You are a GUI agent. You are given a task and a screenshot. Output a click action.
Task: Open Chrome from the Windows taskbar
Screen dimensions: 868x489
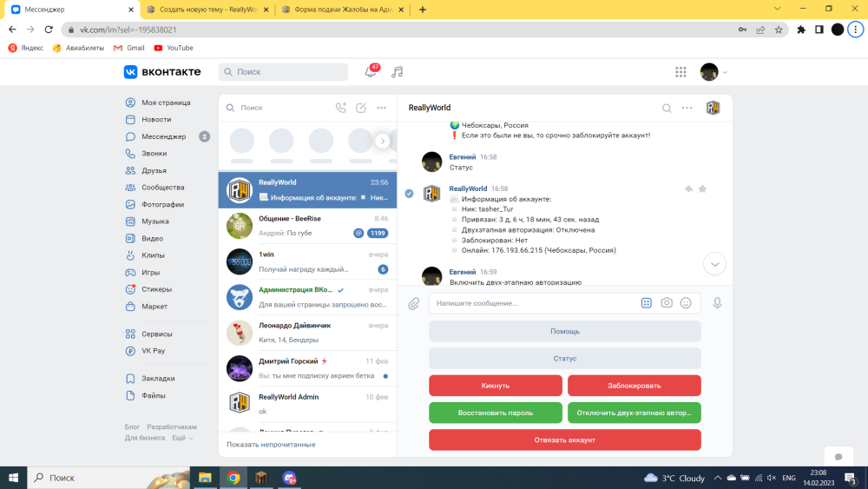pyautogui.click(x=233, y=478)
